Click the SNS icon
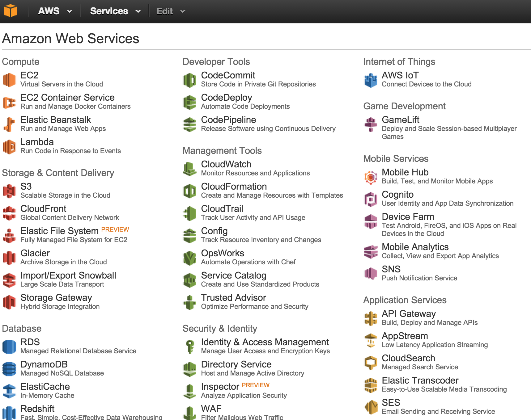Image resolution: width=531 pixels, height=420 pixels. click(371, 274)
